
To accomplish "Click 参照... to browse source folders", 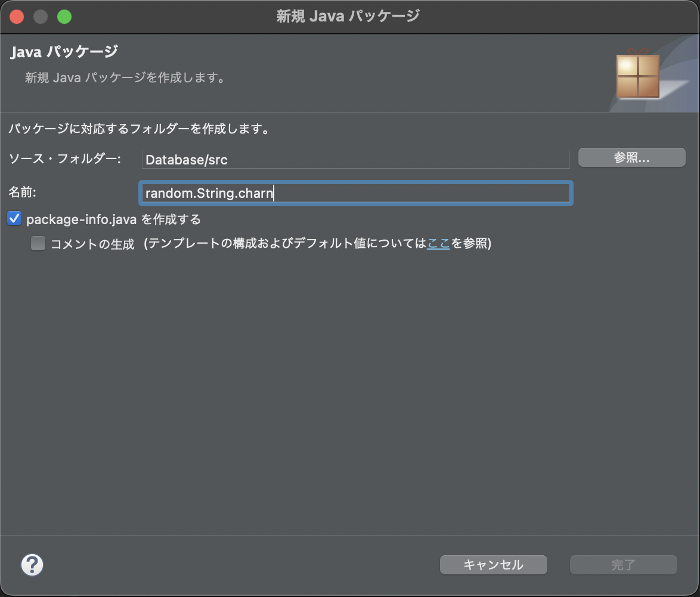I will click(631, 157).
